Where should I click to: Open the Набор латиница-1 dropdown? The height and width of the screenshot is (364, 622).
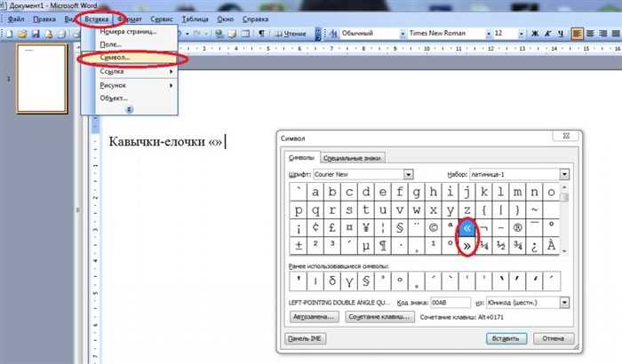[x=564, y=174]
